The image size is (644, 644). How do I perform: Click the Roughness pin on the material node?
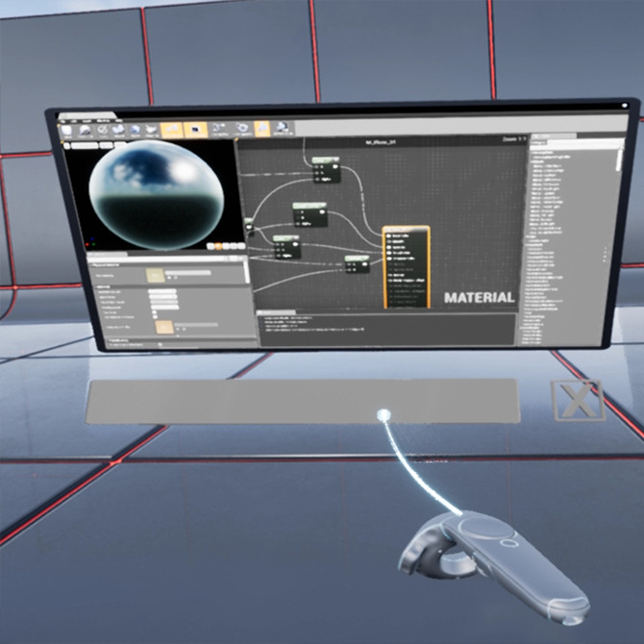pos(389,253)
